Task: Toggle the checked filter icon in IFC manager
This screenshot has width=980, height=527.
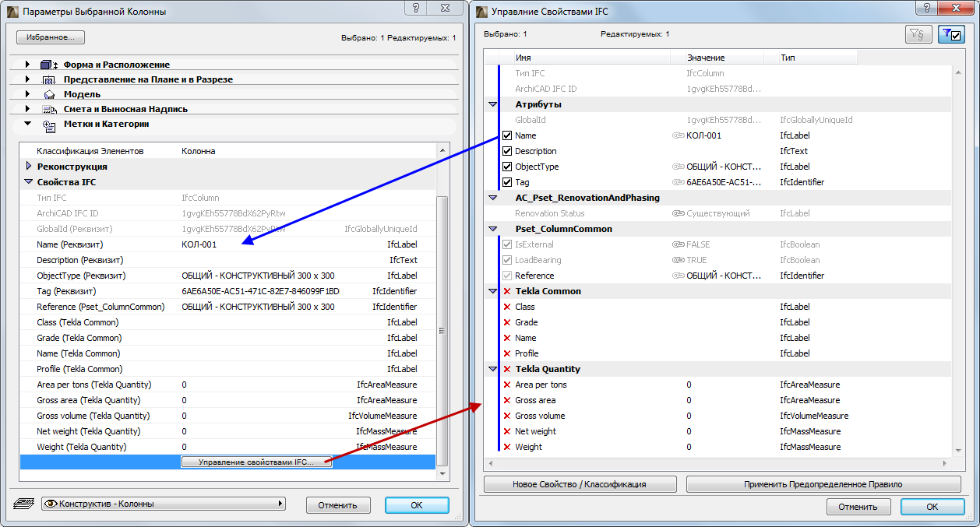Action: 951,34
